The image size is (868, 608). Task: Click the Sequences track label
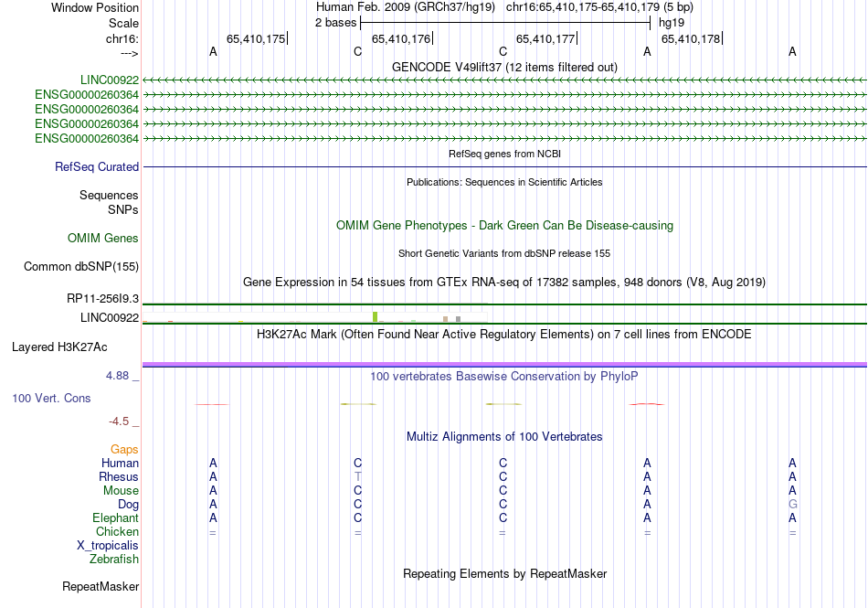(x=109, y=195)
